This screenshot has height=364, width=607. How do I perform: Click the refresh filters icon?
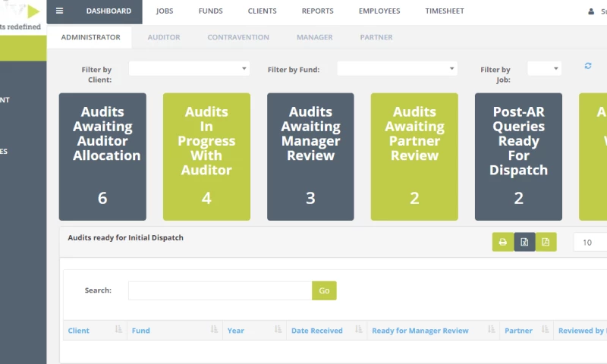coord(587,66)
